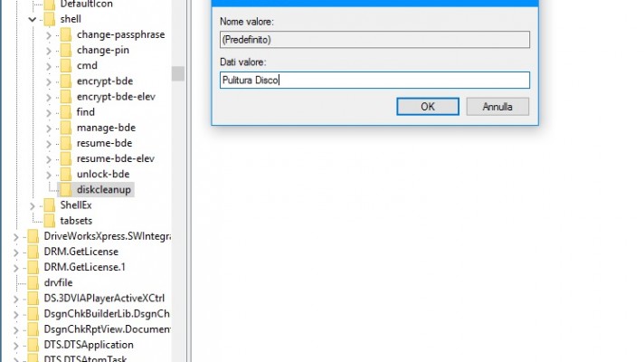This screenshot has width=644, height=362.
Task: Select the tabsets tree entry
Action: 76,221
